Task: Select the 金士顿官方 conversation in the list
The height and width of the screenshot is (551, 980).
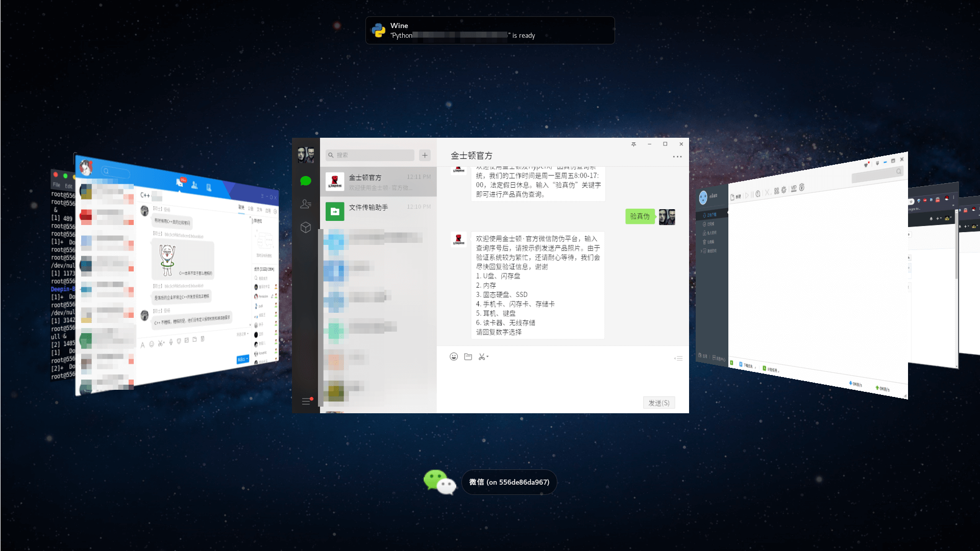Action: click(x=378, y=182)
